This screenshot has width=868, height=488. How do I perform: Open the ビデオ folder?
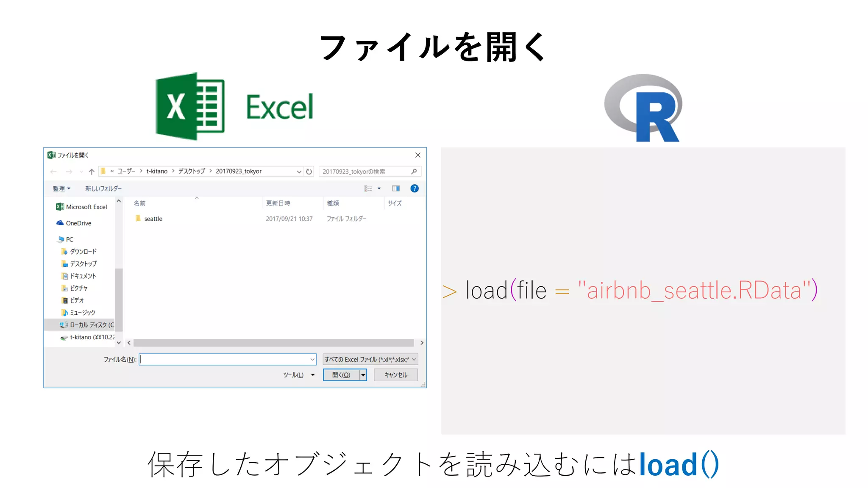[72, 300]
